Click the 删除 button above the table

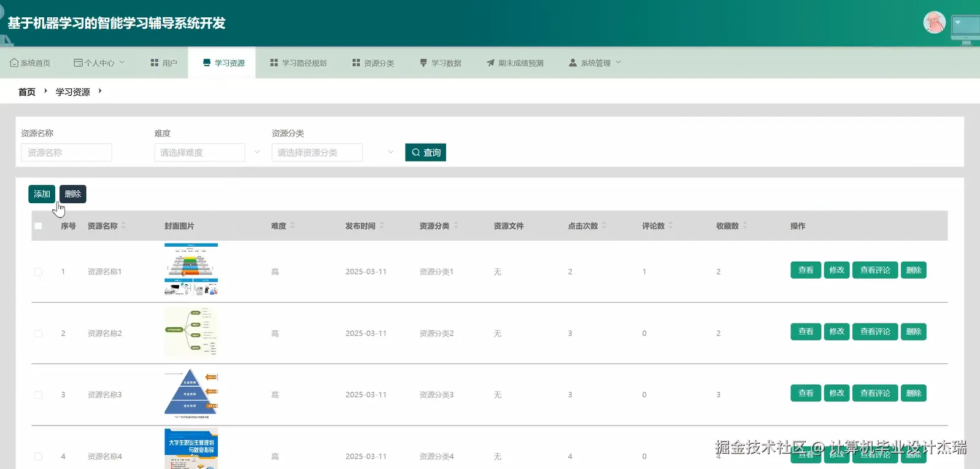click(x=73, y=194)
